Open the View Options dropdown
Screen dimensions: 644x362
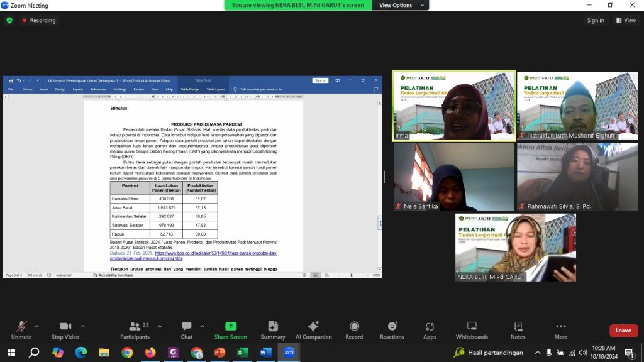click(400, 5)
